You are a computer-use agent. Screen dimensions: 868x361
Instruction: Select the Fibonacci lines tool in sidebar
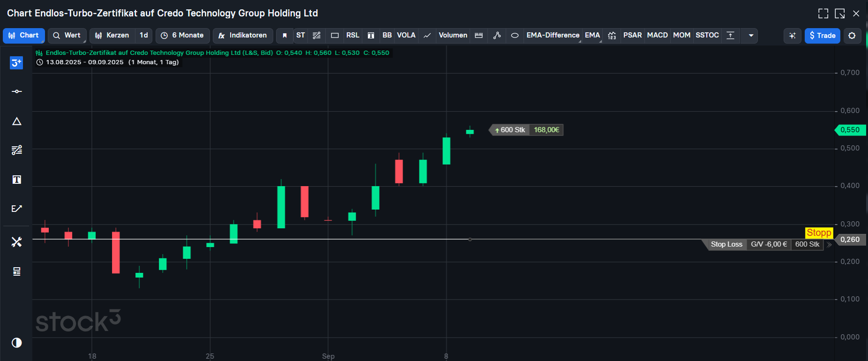click(x=17, y=150)
